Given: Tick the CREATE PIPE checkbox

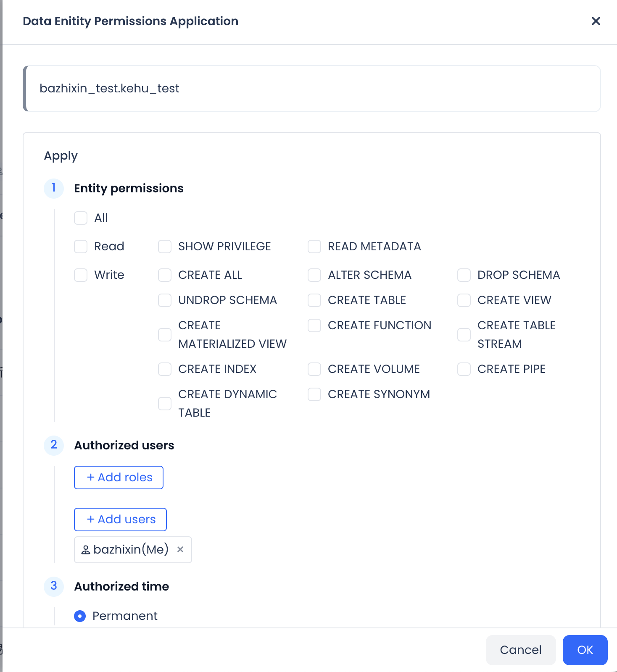Looking at the screenshot, I should [464, 369].
